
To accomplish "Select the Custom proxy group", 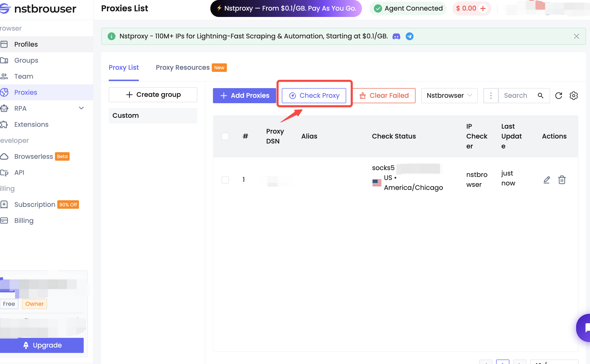I will 153,115.
